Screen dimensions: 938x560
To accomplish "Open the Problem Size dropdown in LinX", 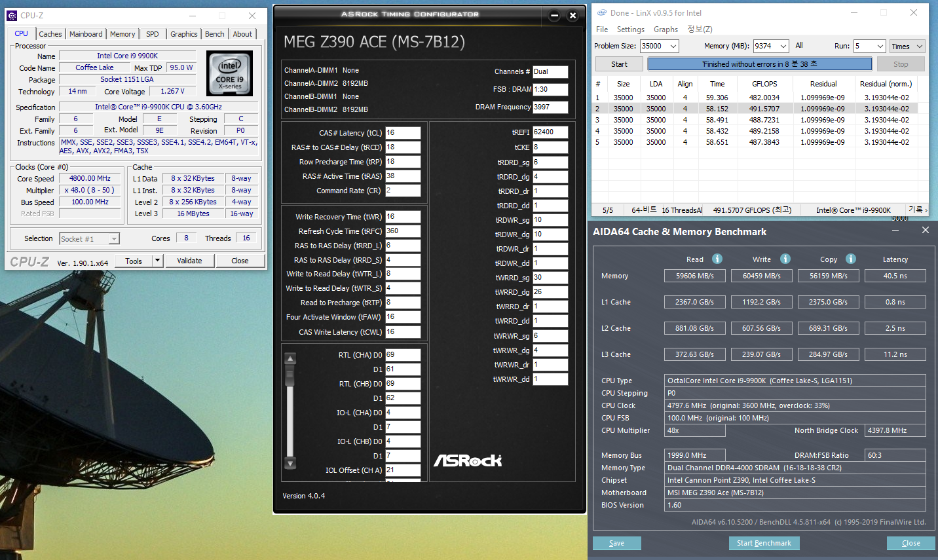I will (673, 46).
